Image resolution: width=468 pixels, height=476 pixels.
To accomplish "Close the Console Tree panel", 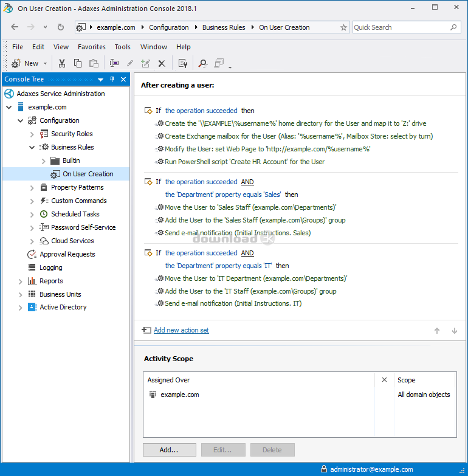I will (x=123, y=79).
